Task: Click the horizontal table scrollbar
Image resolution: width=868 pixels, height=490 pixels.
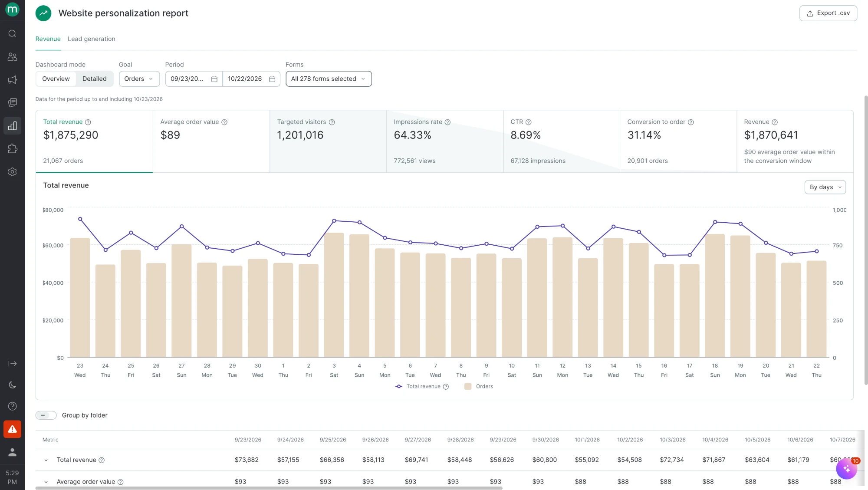Action: click(x=269, y=488)
